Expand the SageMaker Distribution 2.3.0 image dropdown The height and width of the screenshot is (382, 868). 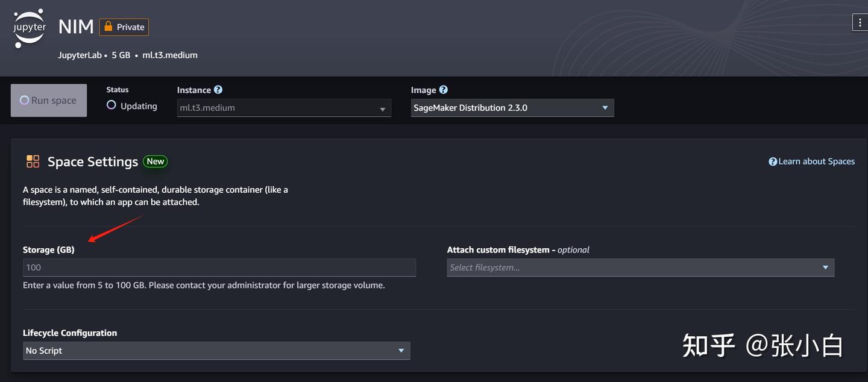[512, 108]
